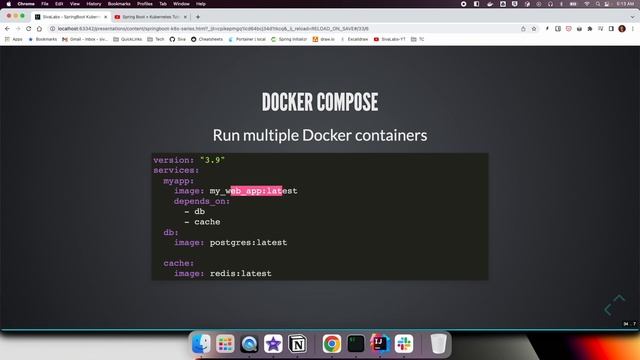Reload the presentation page

click(29, 29)
